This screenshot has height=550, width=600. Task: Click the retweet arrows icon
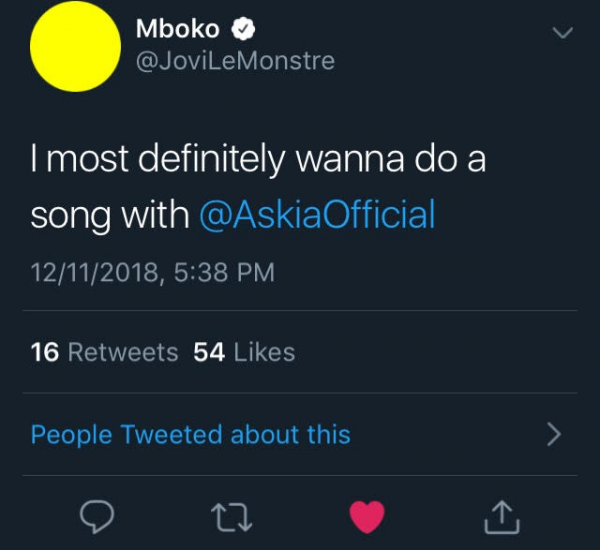pos(231,516)
